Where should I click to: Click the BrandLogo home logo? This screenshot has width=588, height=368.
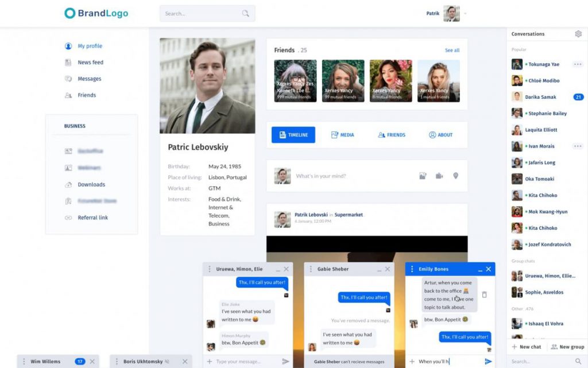pos(96,13)
